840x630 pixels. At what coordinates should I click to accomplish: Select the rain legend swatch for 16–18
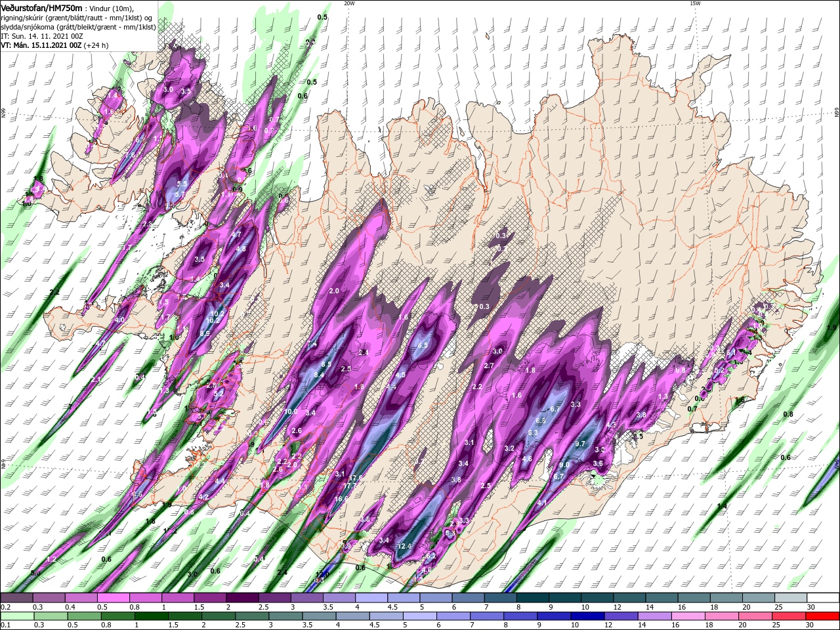pos(689,616)
